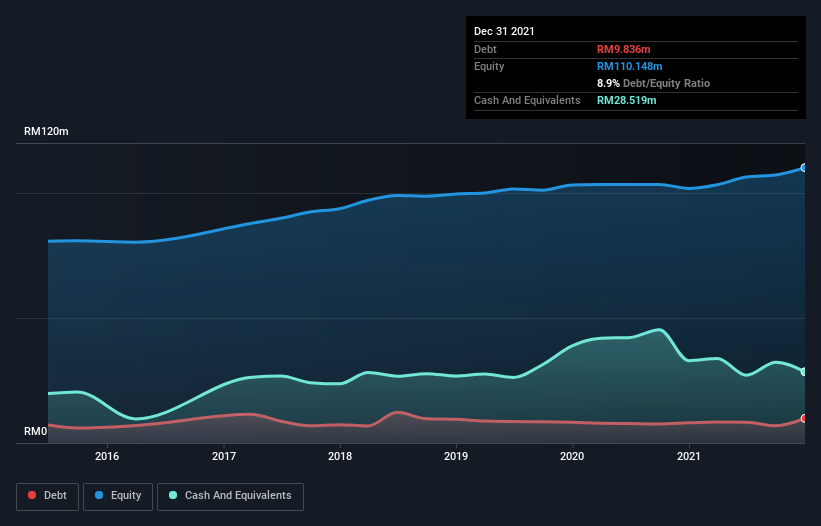
Task: Click the RM0 y-axis label
Action: [x=36, y=431]
